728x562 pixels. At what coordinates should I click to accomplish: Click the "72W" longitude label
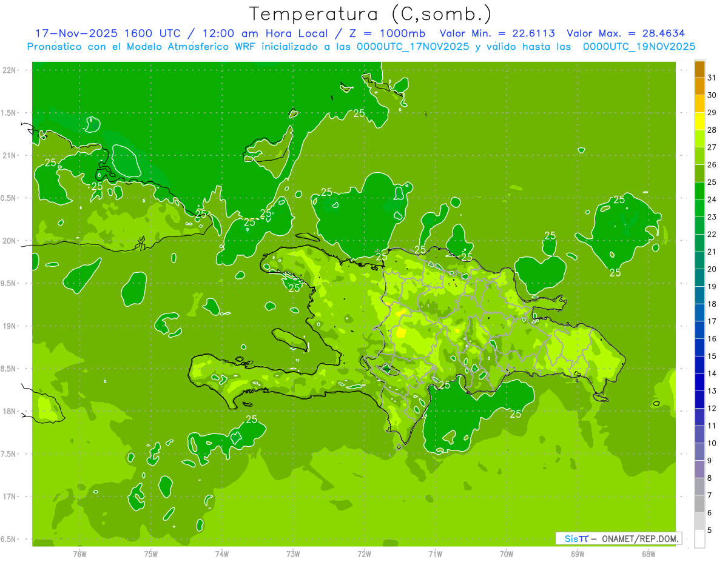(x=364, y=554)
